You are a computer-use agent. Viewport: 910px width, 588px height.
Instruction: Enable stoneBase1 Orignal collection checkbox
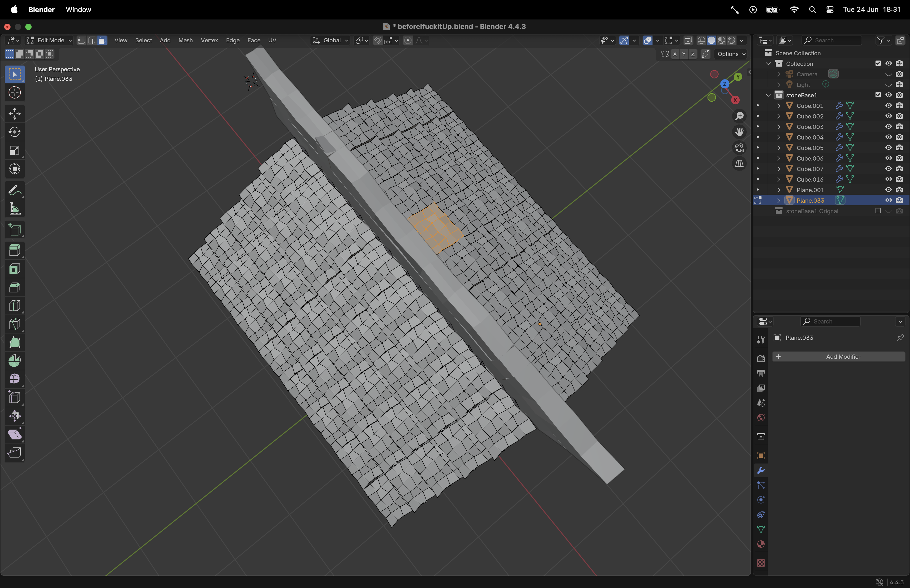coord(878,211)
